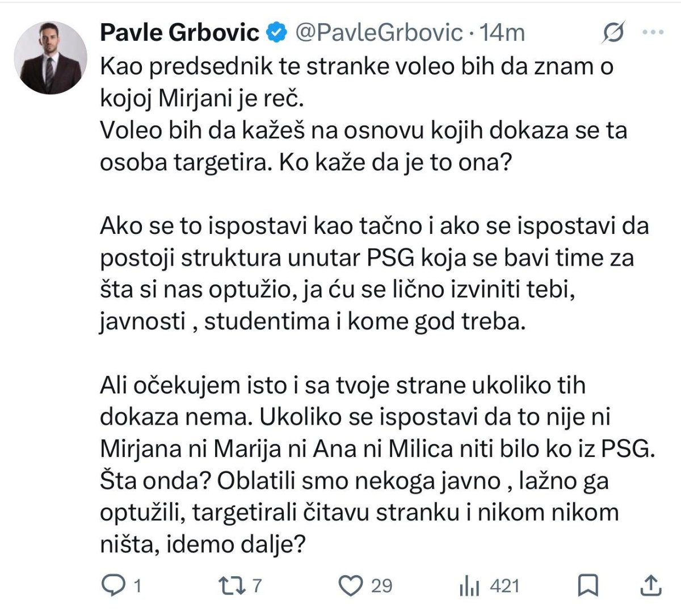This screenshot has width=681, height=616.
Task: Click the repost count of 7
Action: (x=257, y=585)
